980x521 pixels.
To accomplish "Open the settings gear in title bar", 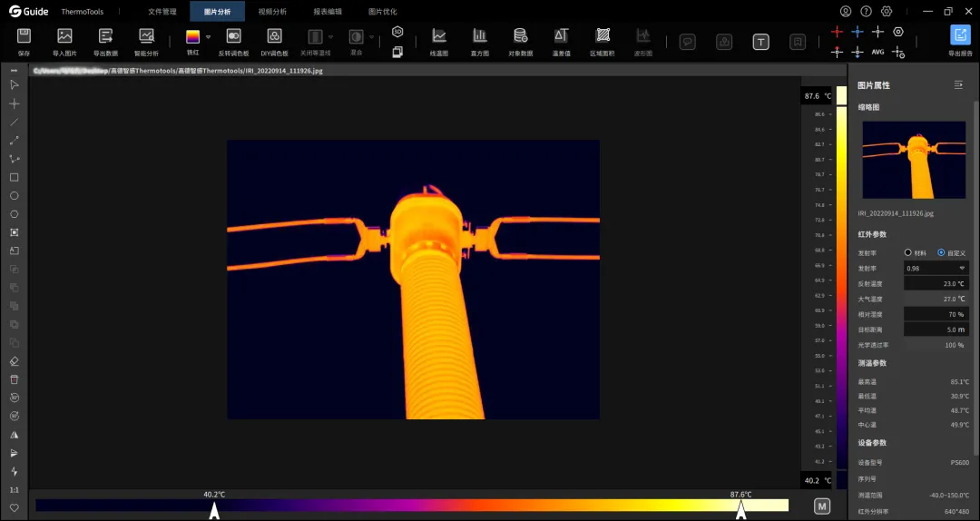I will (887, 11).
